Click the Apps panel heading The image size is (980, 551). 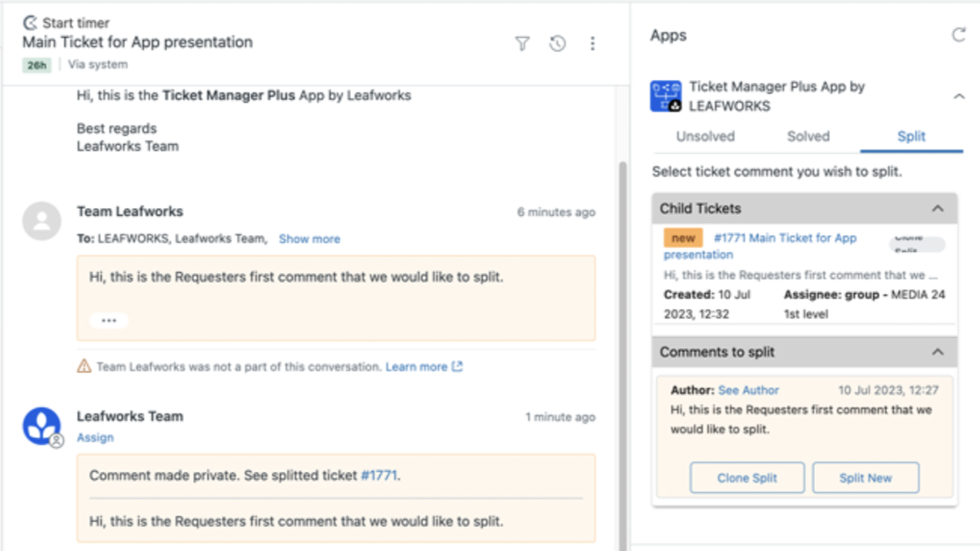click(x=668, y=35)
